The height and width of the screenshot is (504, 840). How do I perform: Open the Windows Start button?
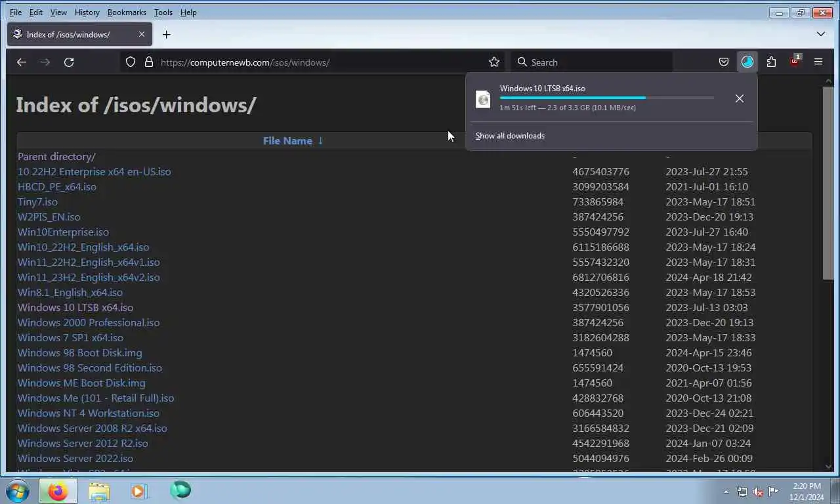click(x=18, y=491)
